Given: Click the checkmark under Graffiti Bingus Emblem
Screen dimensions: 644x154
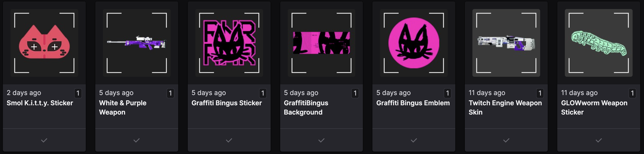Looking at the screenshot, I should click(x=414, y=140).
